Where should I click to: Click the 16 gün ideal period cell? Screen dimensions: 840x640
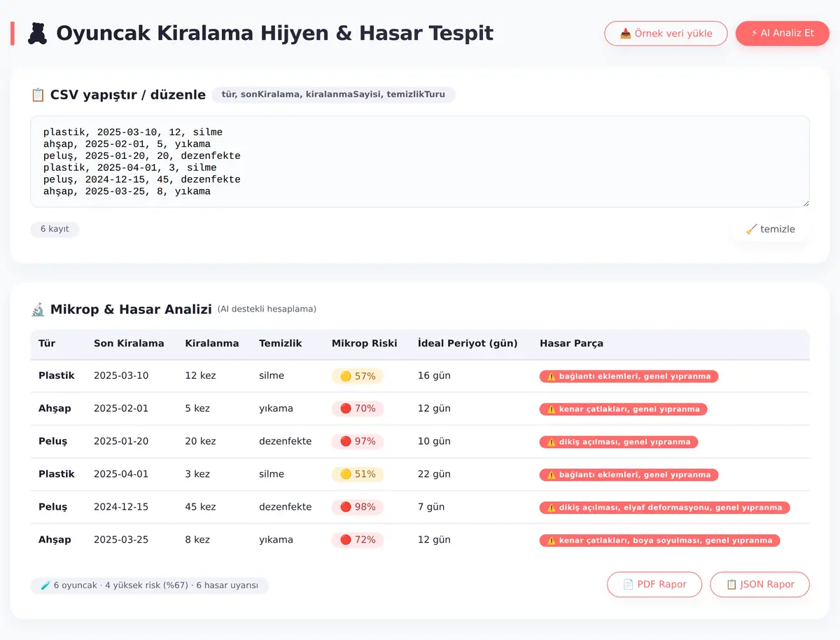point(434,376)
